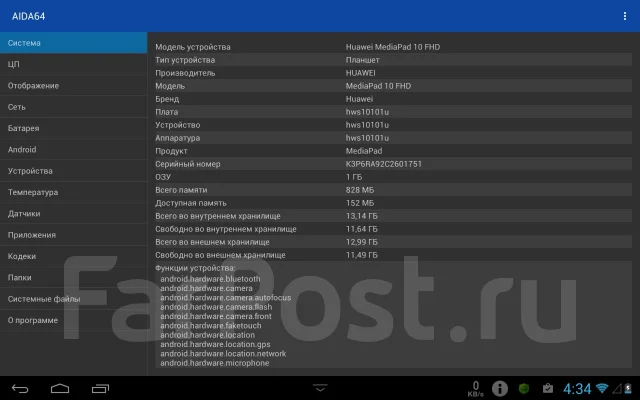This screenshot has height=400, width=640.
Task: Open the Приложения section
Action: [73, 235]
